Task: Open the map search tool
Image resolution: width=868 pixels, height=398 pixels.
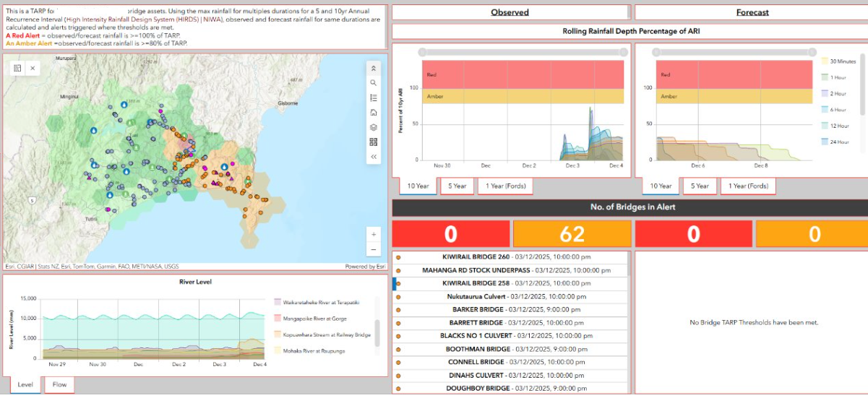Action: (x=374, y=83)
